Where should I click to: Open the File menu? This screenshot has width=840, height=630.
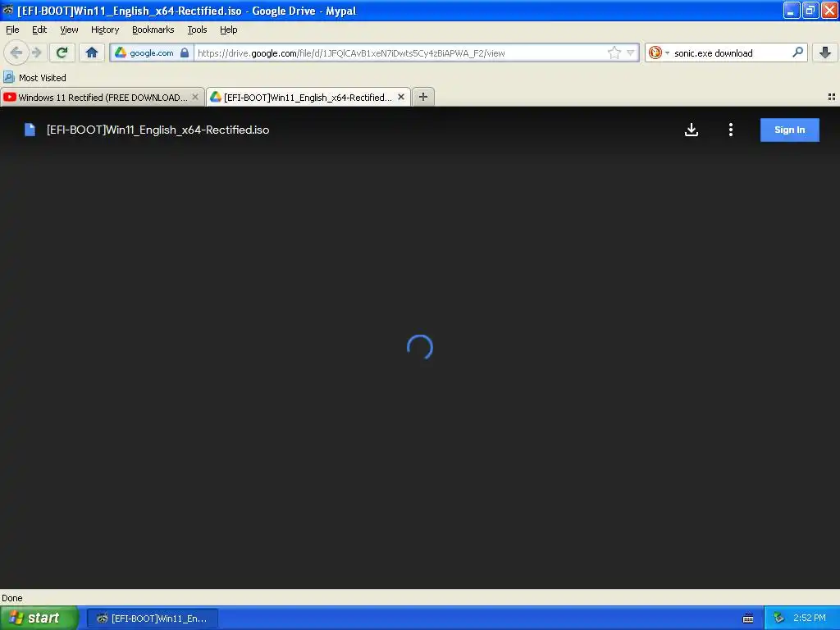pyautogui.click(x=12, y=30)
